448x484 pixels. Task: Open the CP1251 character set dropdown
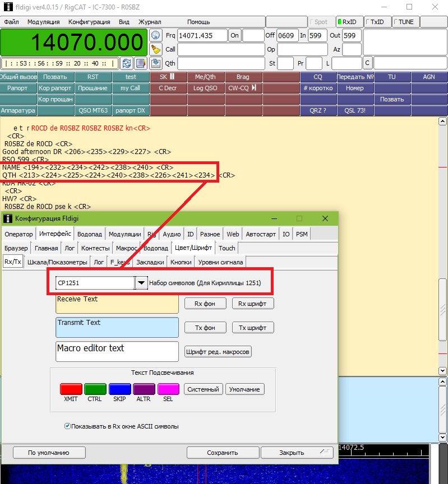(142, 283)
